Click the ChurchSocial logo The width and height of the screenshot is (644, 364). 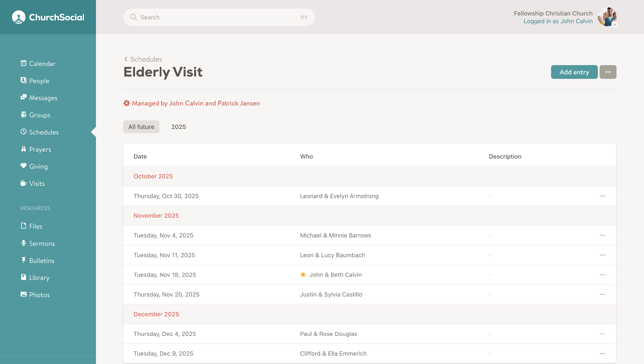pos(48,17)
